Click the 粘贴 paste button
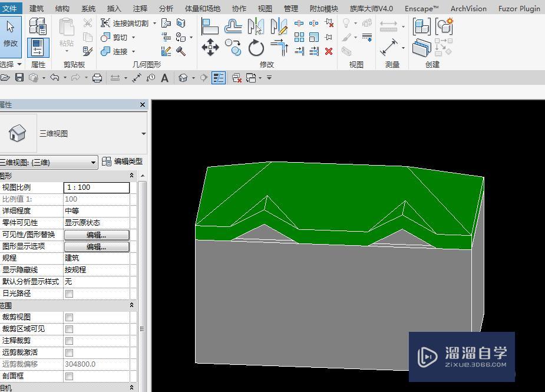This screenshot has height=392, width=545. [67, 35]
